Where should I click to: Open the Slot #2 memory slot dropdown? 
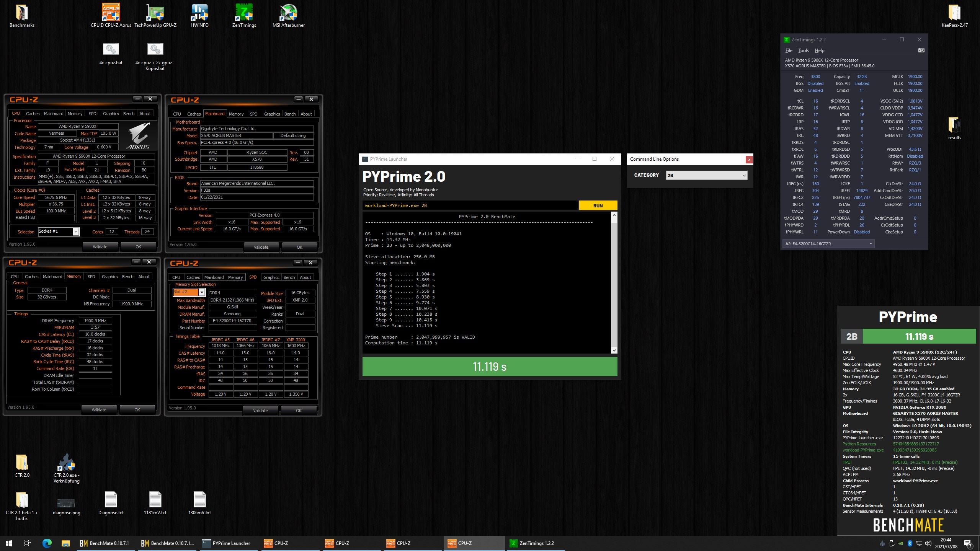[189, 292]
